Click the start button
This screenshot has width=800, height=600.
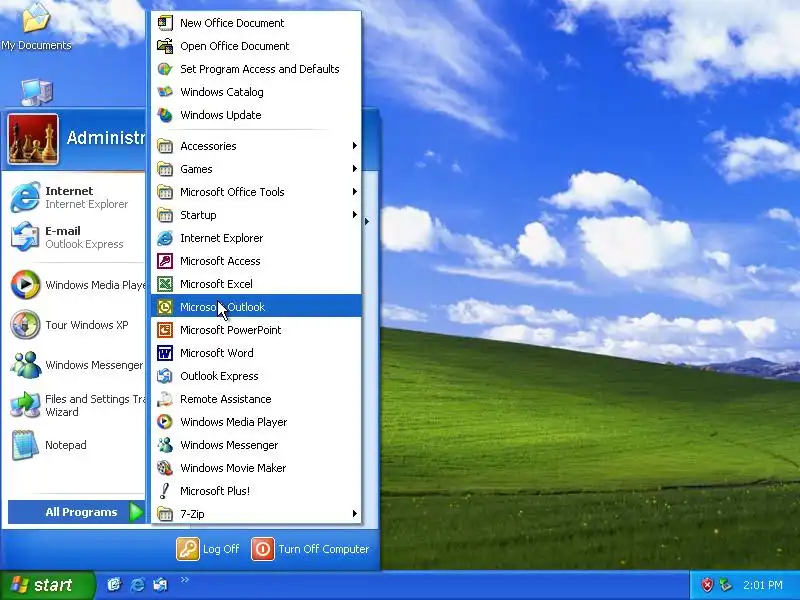[47, 585]
